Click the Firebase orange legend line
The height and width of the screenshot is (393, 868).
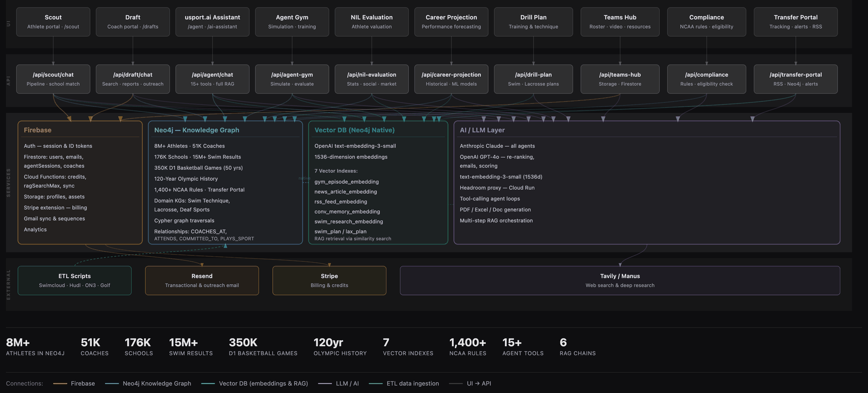(x=60, y=384)
